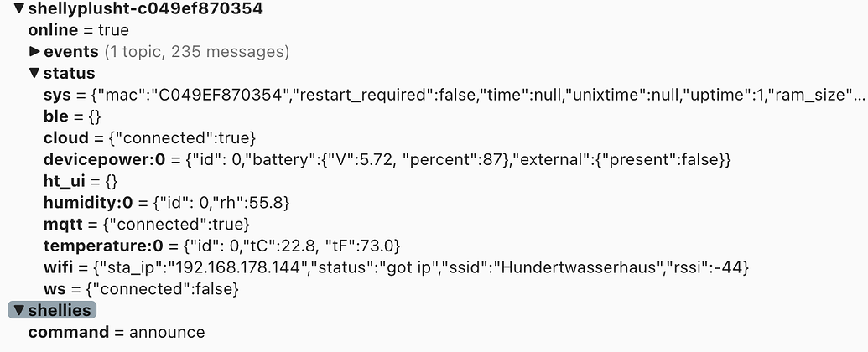
Task: Select the online = true entry
Action: click(x=79, y=30)
